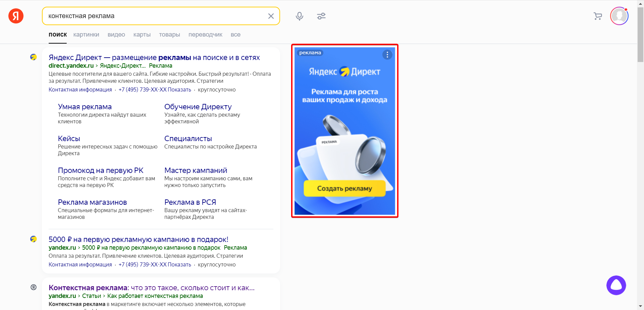Screen dimensions: 644x310
Task: Click the favicon beside the Контекстная реклама result
Action: (x=34, y=287)
